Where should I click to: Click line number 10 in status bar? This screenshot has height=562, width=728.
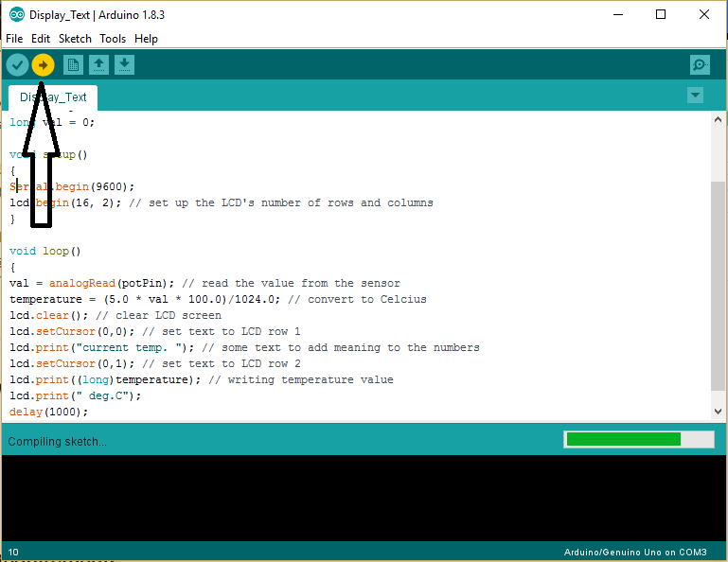[x=13, y=553]
